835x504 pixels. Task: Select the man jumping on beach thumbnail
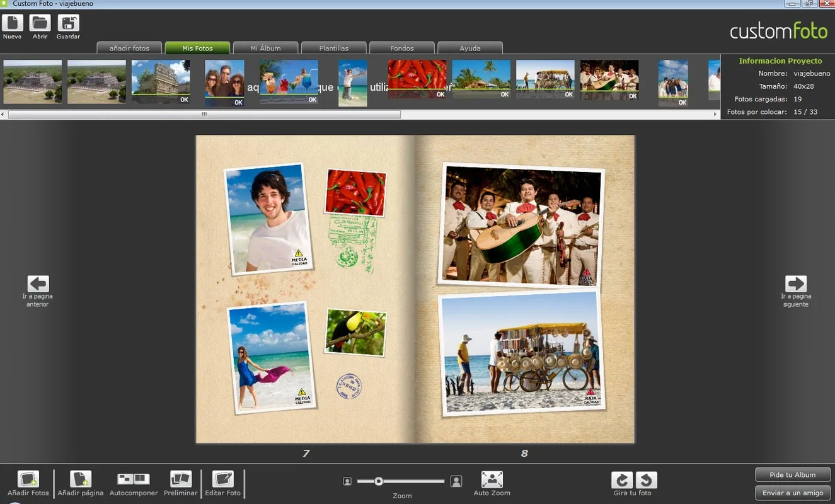(x=353, y=83)
